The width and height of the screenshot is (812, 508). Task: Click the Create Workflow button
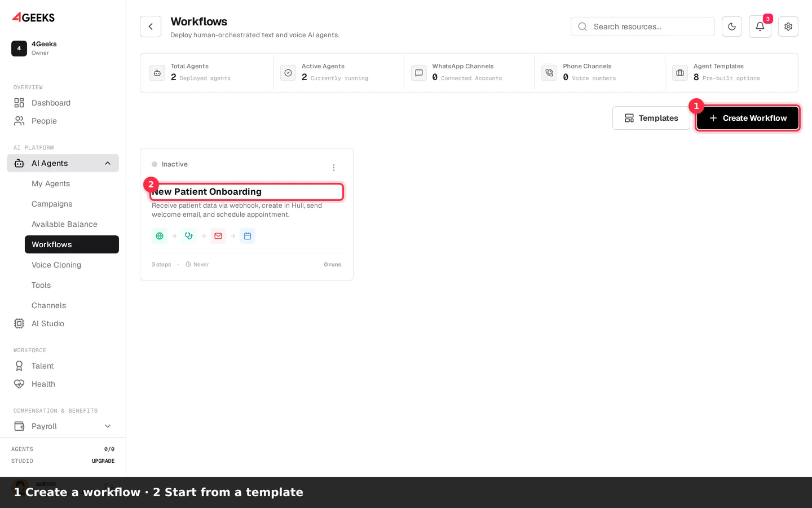pyautogui.click(x=748, y=118)
